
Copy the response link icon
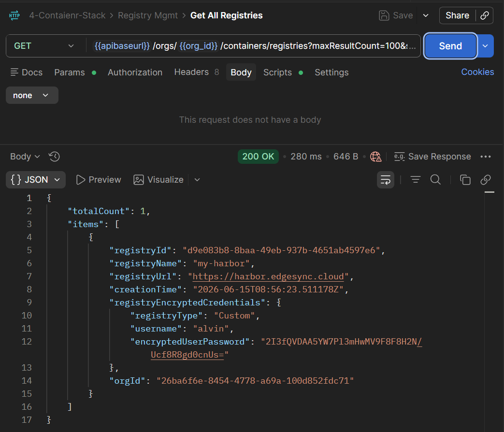485,180
